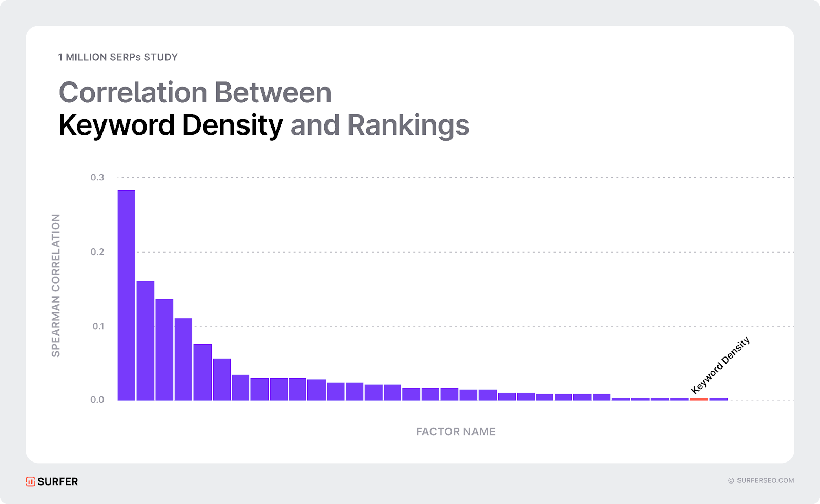Click the 0.1 y-axis tick label
Screen dimensions: 820x504
(x=98, y=326)
